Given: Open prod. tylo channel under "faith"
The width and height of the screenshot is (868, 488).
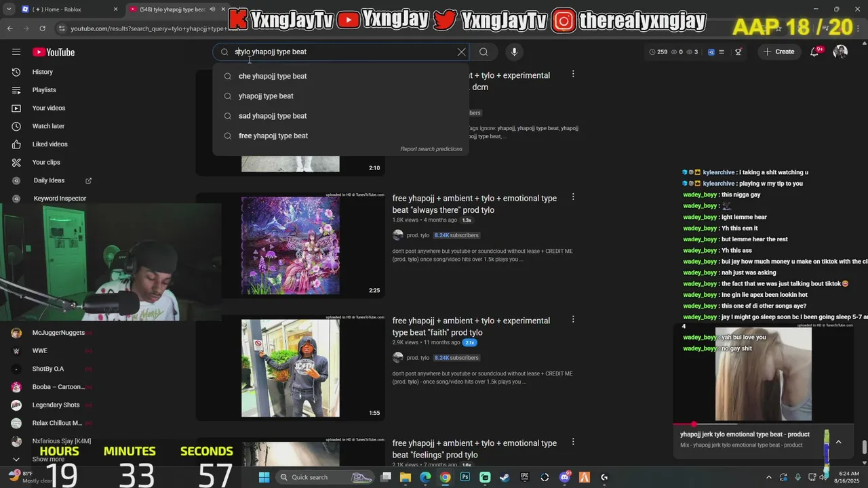Looking at the screenshot, I should (x=418, y=358).
